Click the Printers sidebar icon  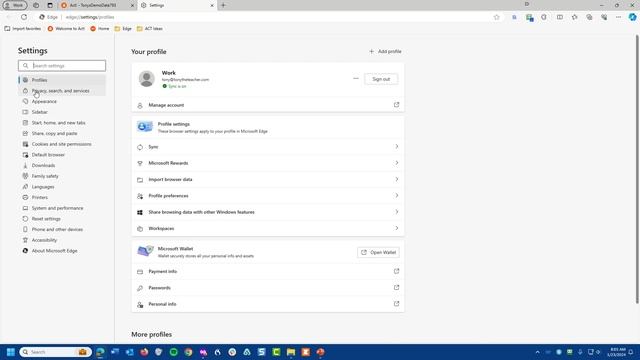pyautogui.click(x=25, y=197)
